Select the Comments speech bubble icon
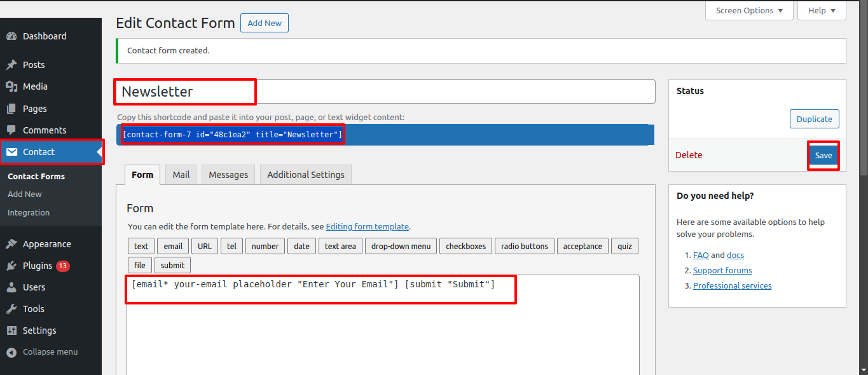The width and height of the screenshot is (868, 375). 11,130
